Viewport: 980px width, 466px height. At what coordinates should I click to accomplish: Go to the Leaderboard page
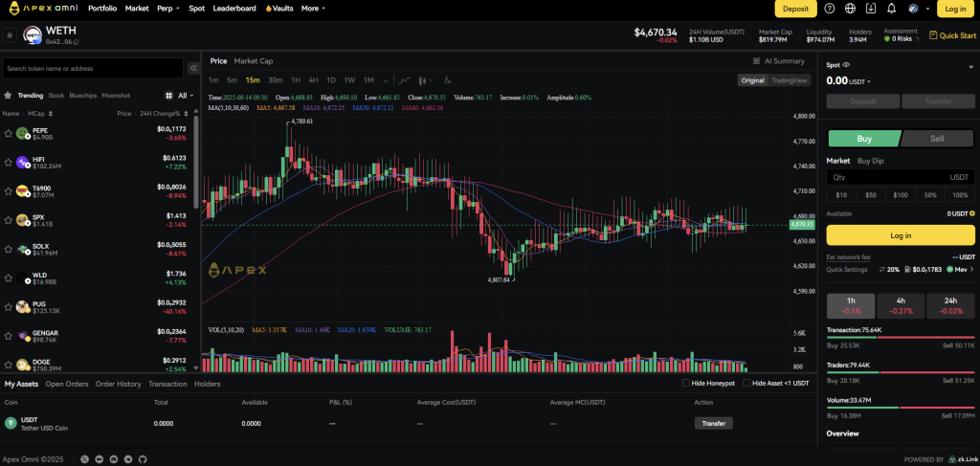[234, 9]
